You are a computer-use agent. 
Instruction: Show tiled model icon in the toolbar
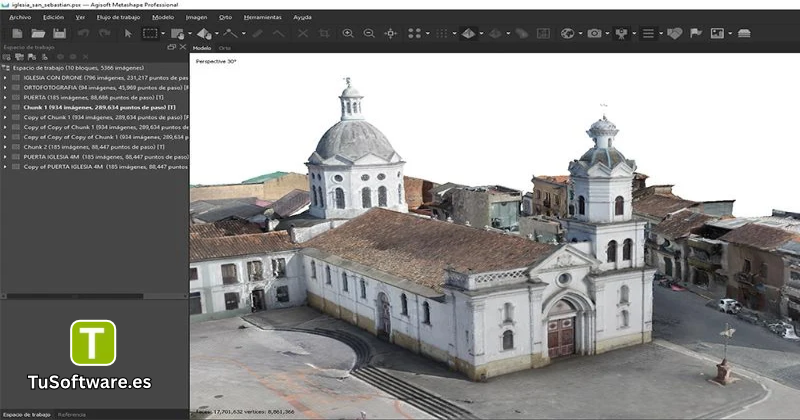tap(495, 33)
